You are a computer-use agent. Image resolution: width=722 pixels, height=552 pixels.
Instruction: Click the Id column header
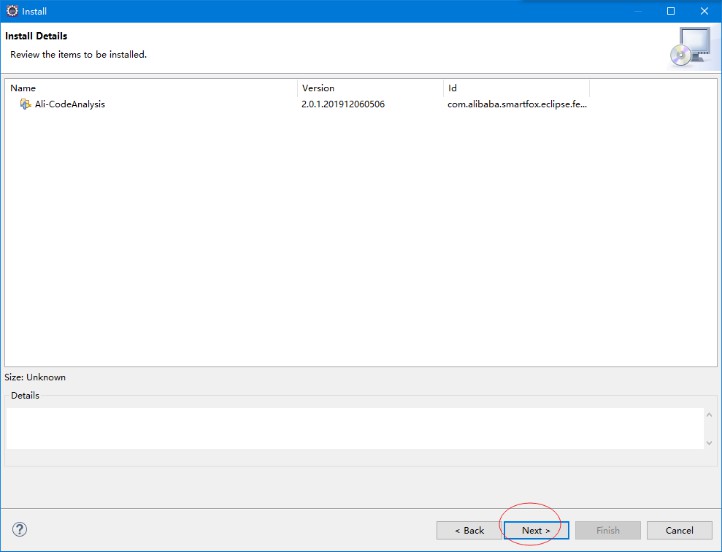(x=516, y=88)
